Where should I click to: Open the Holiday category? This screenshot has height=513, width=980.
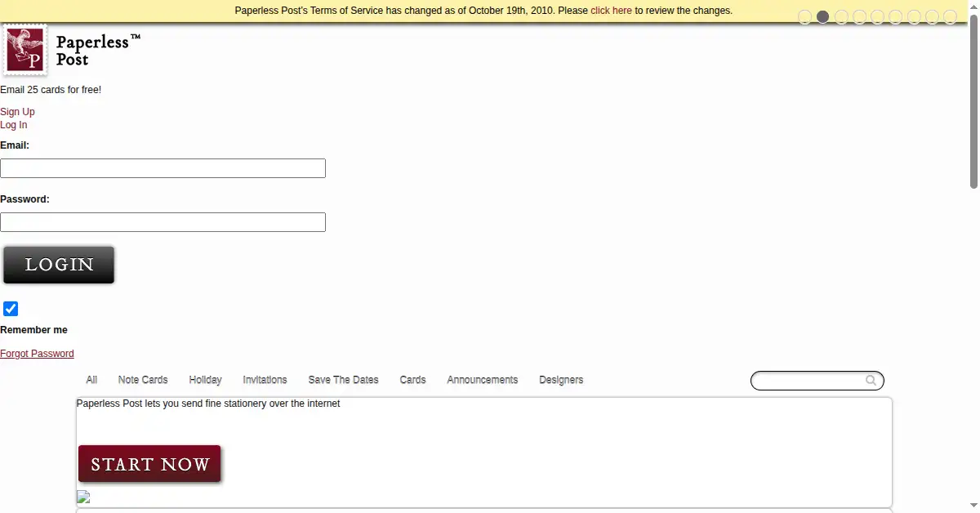(205, 380)
